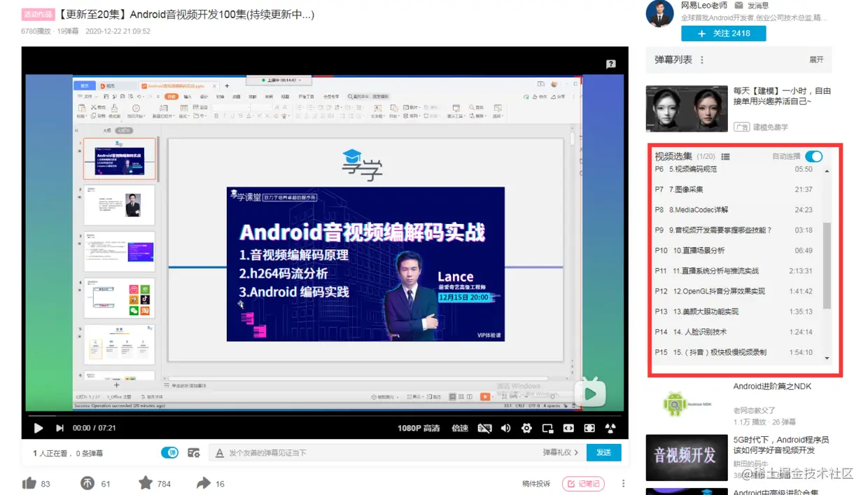Follow the uploader with 关注 2418 button
Image resolution: width=868 pixels, height=495 pixels.
pyautogui.click(x=723, y=34)
